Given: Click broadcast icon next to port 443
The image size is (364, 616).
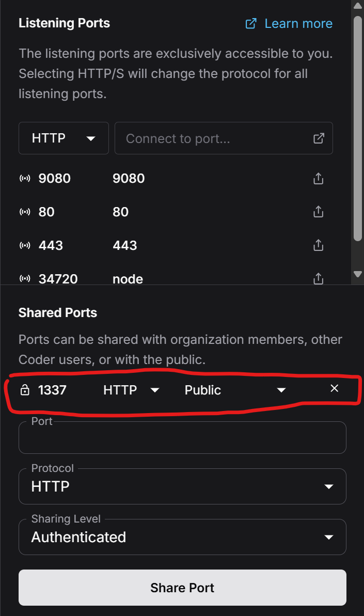Looking at the screenshot, I should 25,245.
